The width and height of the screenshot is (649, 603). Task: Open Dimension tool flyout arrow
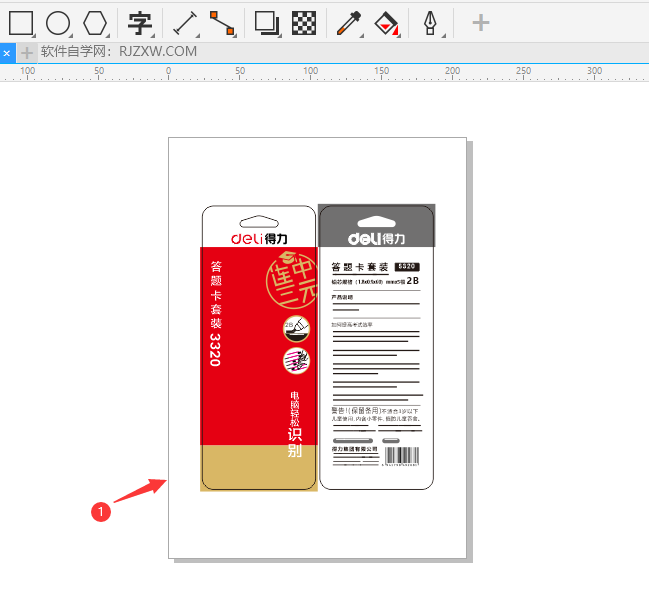[198, 36]
